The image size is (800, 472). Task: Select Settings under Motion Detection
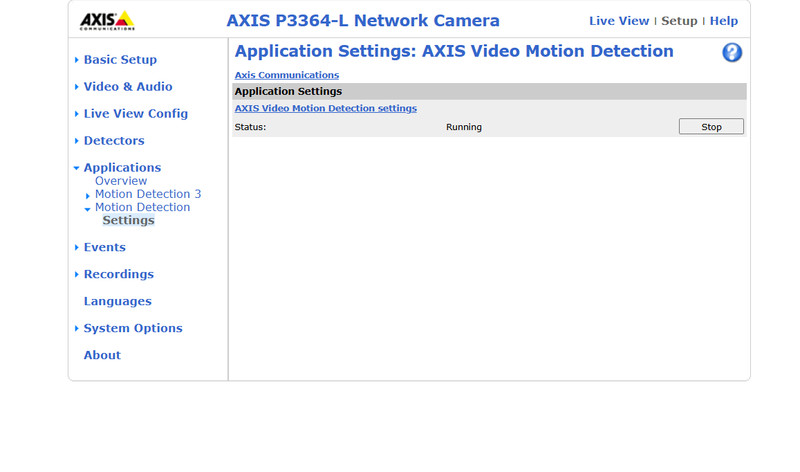[129, 220]
